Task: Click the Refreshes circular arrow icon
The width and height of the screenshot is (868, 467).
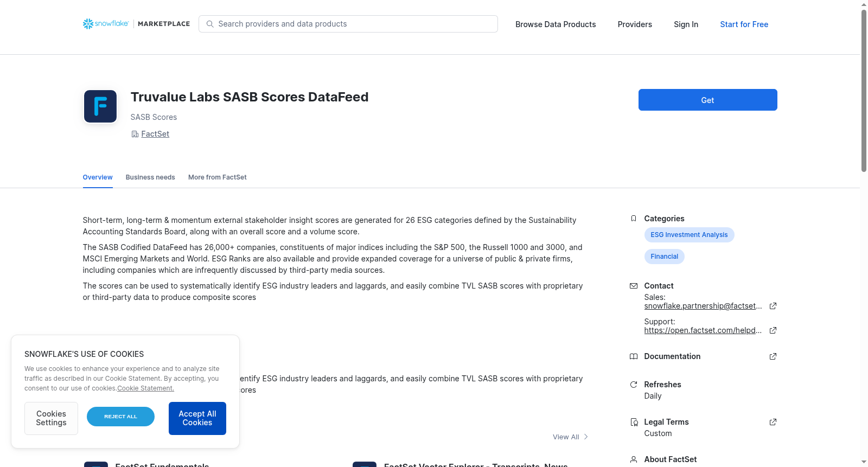Action: (633, 385)
